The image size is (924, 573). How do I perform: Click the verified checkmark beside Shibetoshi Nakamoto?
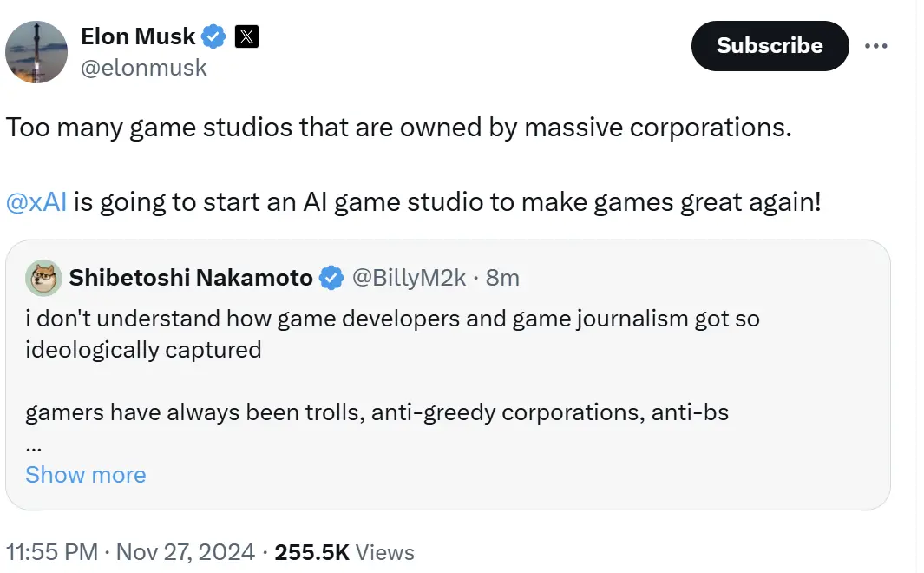point(331,277)
